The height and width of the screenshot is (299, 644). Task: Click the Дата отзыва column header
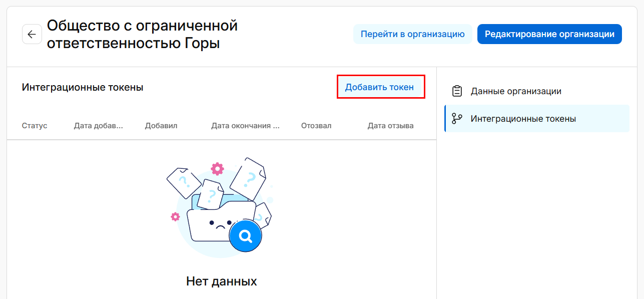tap(390, 126)
